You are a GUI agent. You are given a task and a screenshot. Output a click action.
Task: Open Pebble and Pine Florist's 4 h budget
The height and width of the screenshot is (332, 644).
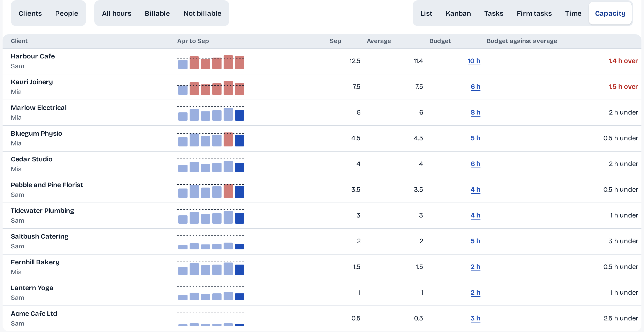(x=475, y=190)
